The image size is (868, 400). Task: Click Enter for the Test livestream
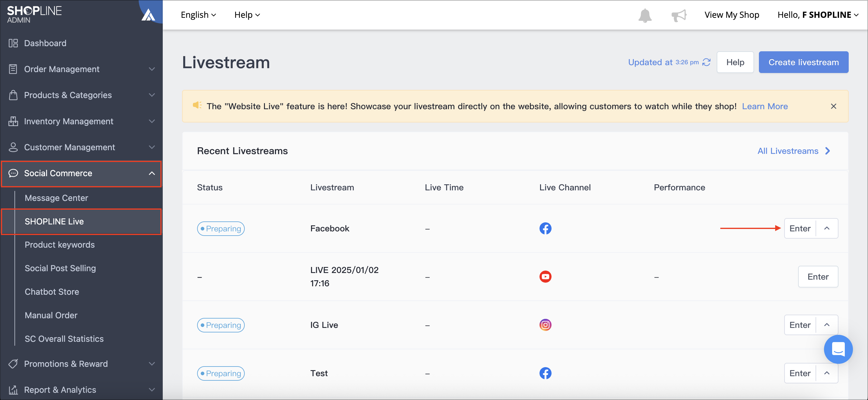coord(800,373)
